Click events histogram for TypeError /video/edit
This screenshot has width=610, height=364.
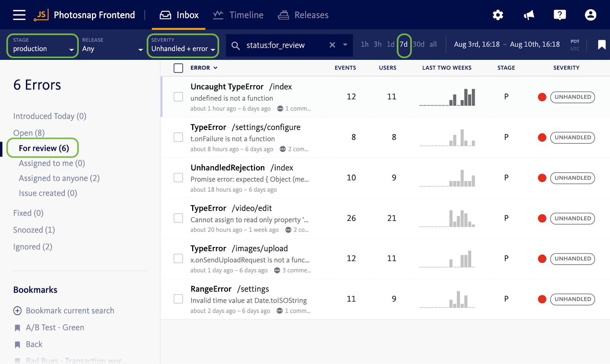coord(447,218)
